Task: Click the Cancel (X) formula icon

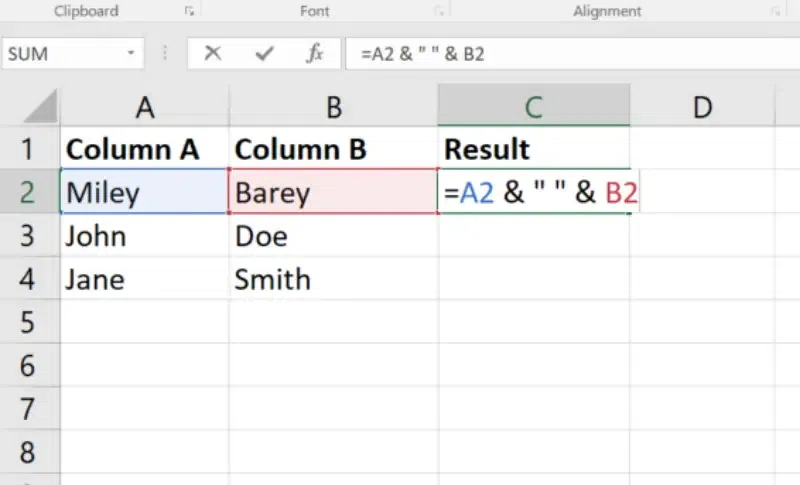Action: pos(212,54)
